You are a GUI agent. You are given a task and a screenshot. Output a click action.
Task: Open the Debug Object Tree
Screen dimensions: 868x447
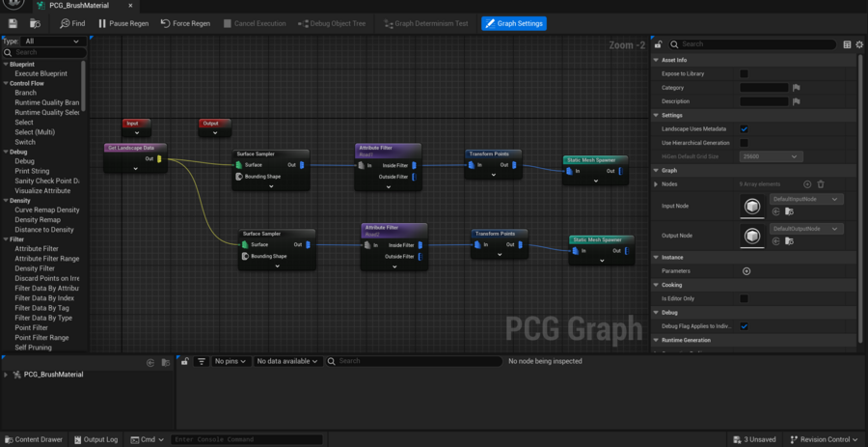(x=332, y=23)
